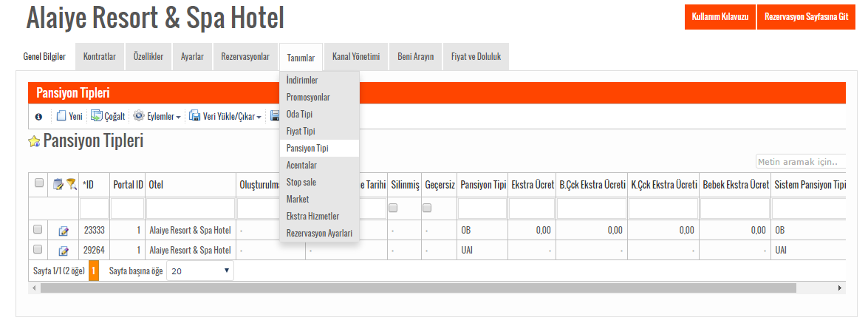Click the ID column filter field
The image size is (868, 326).
pyautogui.click(x=94, y=208)
